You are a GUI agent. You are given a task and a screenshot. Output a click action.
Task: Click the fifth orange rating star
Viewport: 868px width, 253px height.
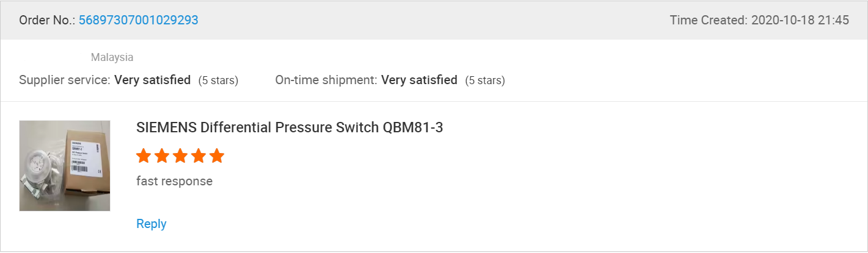click(x=217, y=156)
